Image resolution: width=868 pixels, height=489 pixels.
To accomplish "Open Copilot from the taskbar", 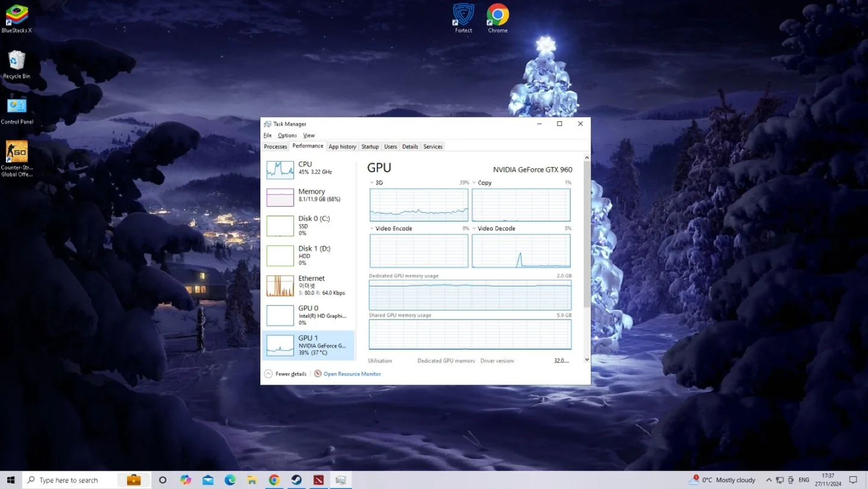I will 186,480.
